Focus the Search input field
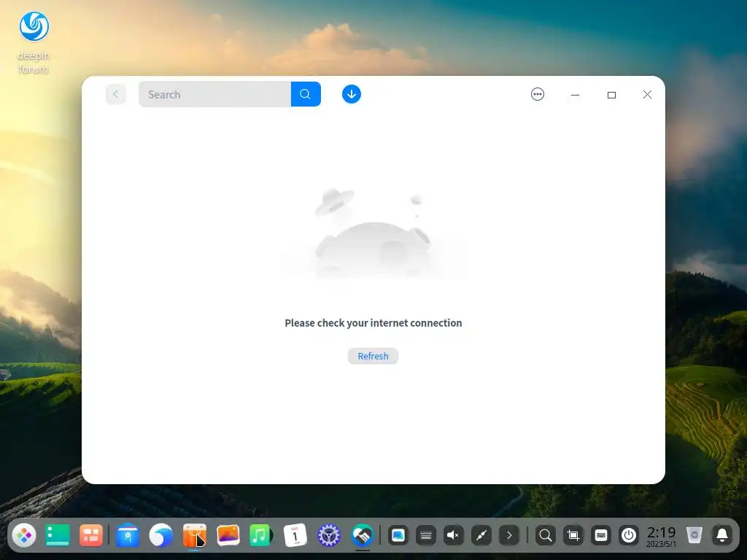The height and width of the screenshot is (560, 747). coord(215,94)
